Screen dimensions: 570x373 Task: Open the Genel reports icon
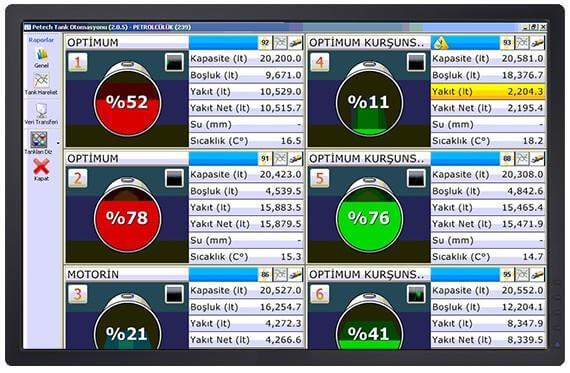point(41,55)
